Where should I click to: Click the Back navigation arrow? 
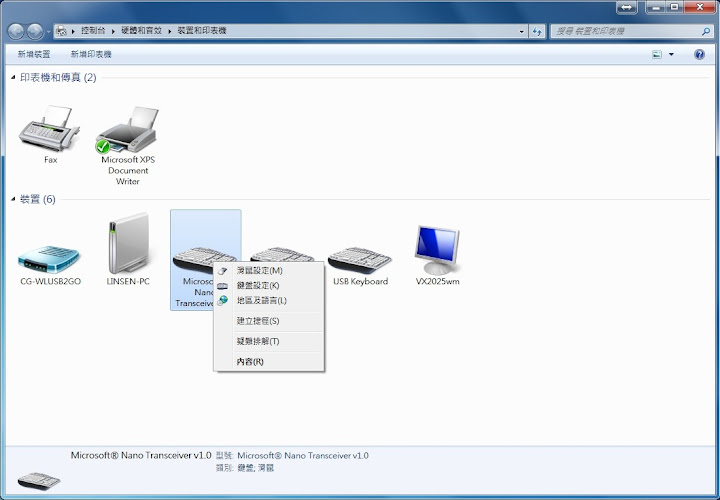(x=16, y=31)
